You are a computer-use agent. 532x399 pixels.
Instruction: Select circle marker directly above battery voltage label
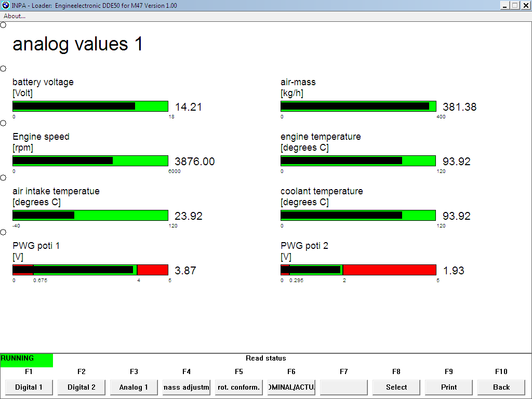[3, 69]
